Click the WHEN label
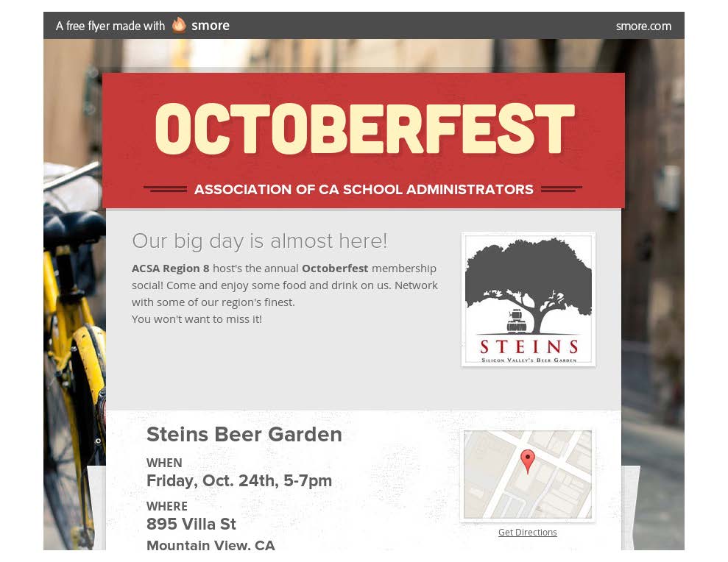Screen dimensions: 728x562 pyautogui.click(x=164, y=463)
